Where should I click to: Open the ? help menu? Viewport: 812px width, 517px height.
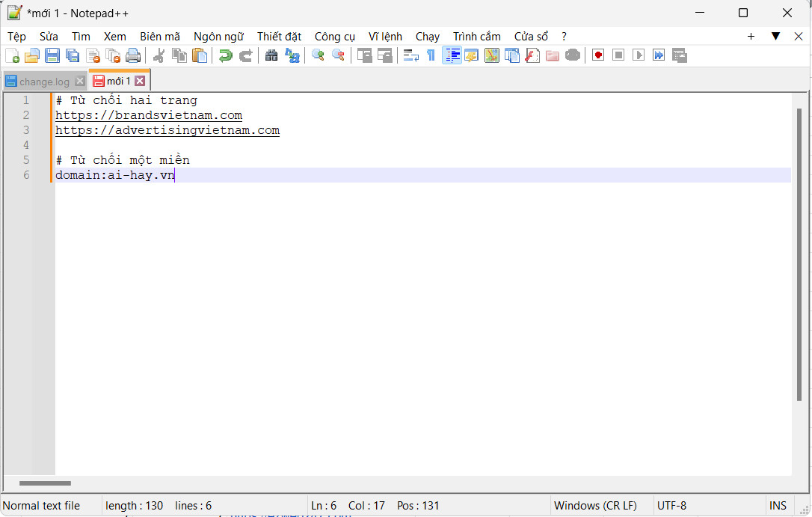point(564,37)
